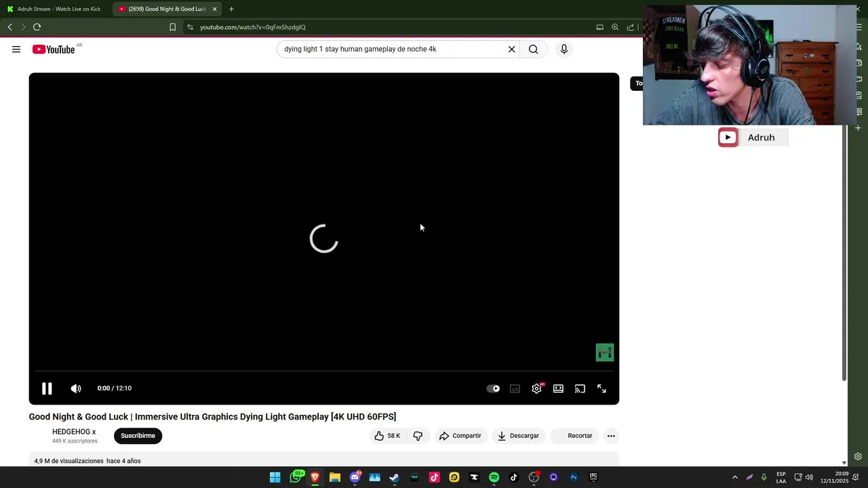Open the tray volume control
Viewport: 868px width, 488px height.
pyautogui.click(x=809, y=477)
